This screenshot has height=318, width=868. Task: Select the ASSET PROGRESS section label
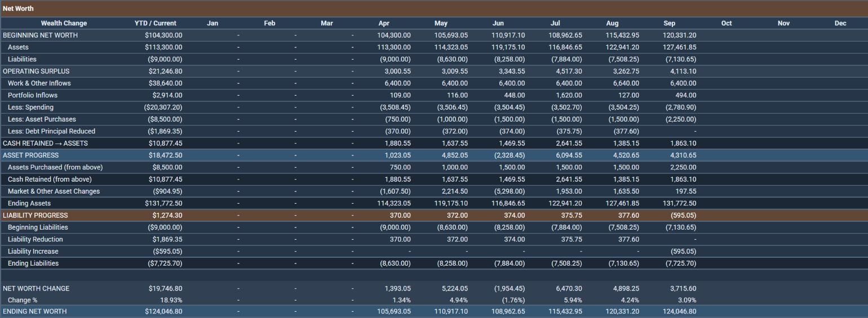[x=31, y=155]
